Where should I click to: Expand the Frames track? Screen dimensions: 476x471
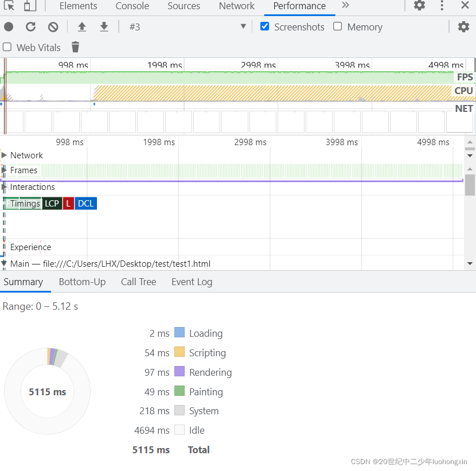pyautogui.click(x=4, y=170)
